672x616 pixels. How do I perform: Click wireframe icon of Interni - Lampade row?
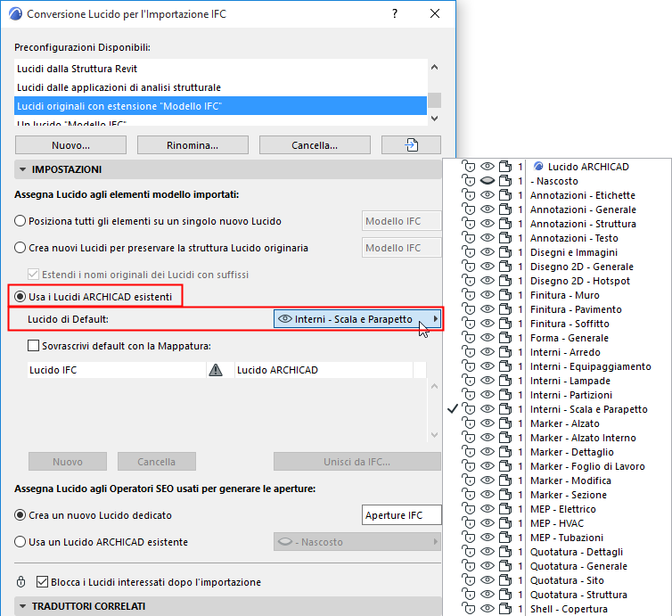505,381
